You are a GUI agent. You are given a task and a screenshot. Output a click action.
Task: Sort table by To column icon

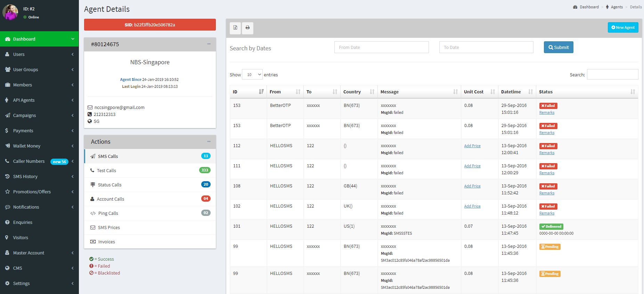(335, 92)
